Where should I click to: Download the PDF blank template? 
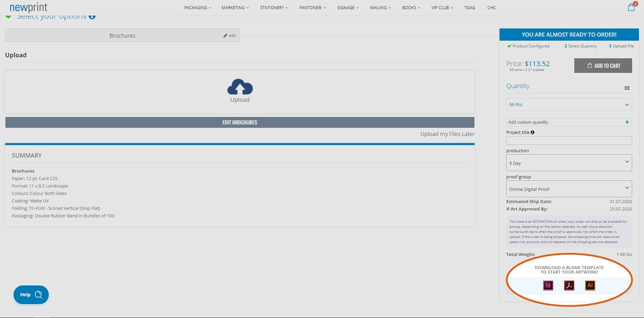click(569, 285)
